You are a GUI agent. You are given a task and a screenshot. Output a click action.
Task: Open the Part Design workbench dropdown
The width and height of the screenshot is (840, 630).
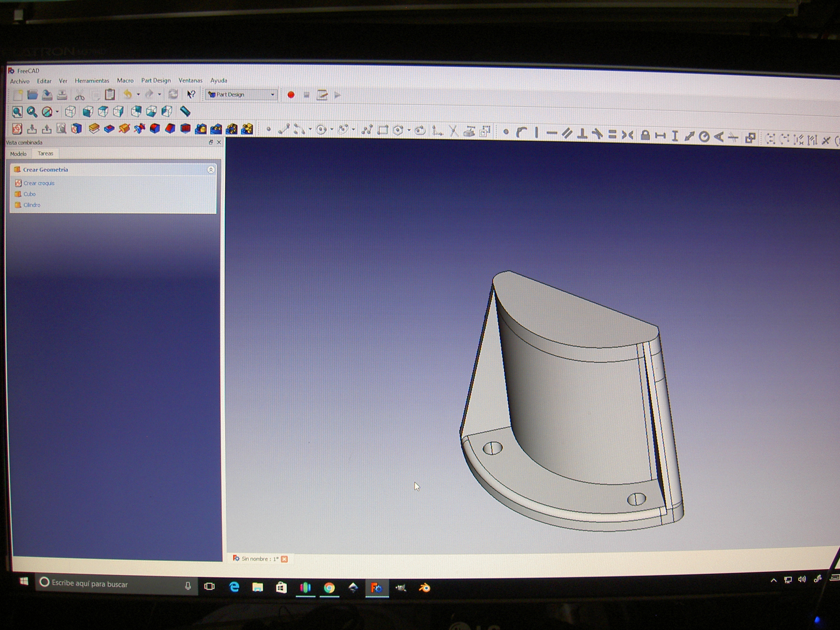coord(241,95)
